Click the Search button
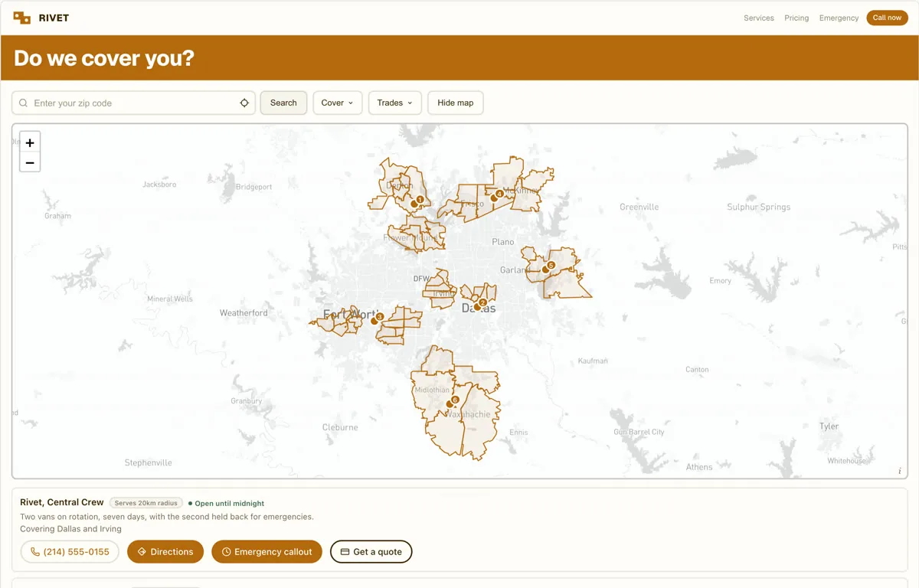This screenshot has height=588, width=919. click(x=283, y=103)
